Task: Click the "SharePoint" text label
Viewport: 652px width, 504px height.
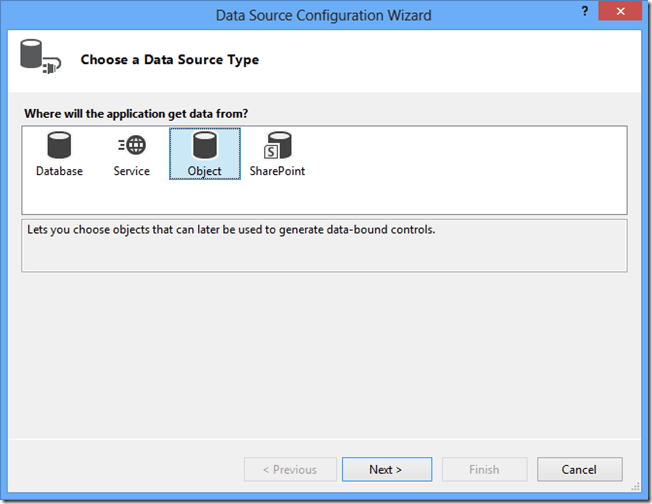Action: tap(277, 171)
